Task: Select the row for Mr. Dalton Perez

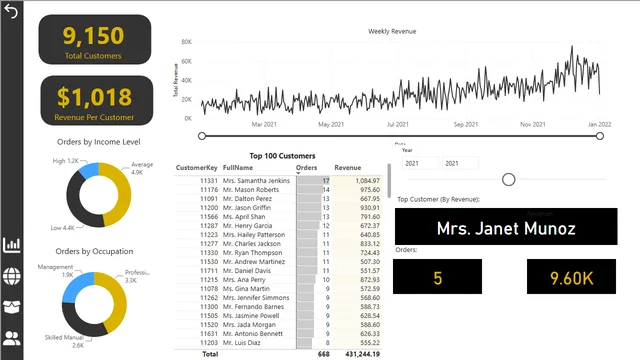Action: click(278, 199)
